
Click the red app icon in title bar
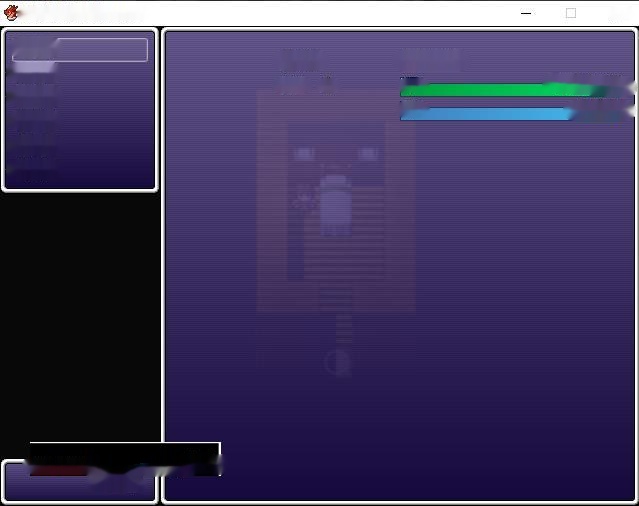(12, 12)
